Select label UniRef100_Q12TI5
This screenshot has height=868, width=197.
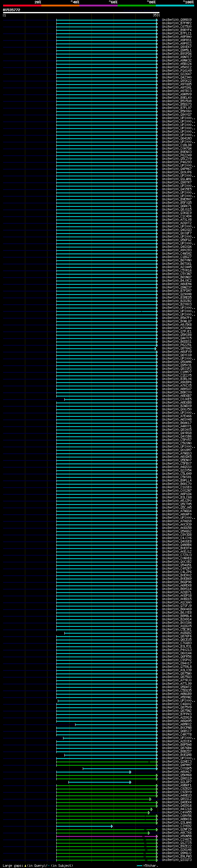click(176, 843)
